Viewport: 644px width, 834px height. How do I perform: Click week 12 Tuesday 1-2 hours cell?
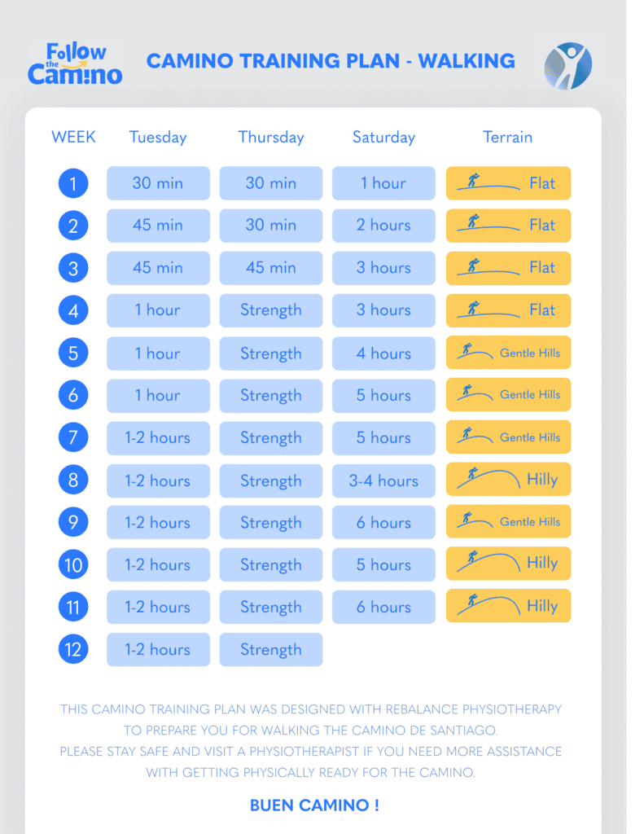(x=158, y=649)
